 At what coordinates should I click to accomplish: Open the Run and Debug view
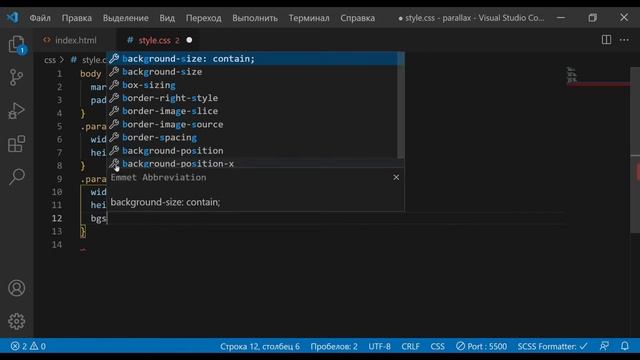[x=16, y=110]
